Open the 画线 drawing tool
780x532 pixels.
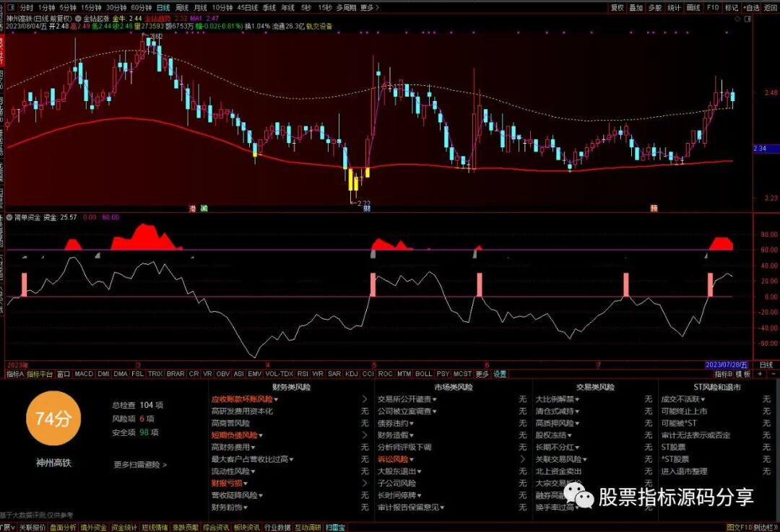pyautogui.click(x=693, y=7)
